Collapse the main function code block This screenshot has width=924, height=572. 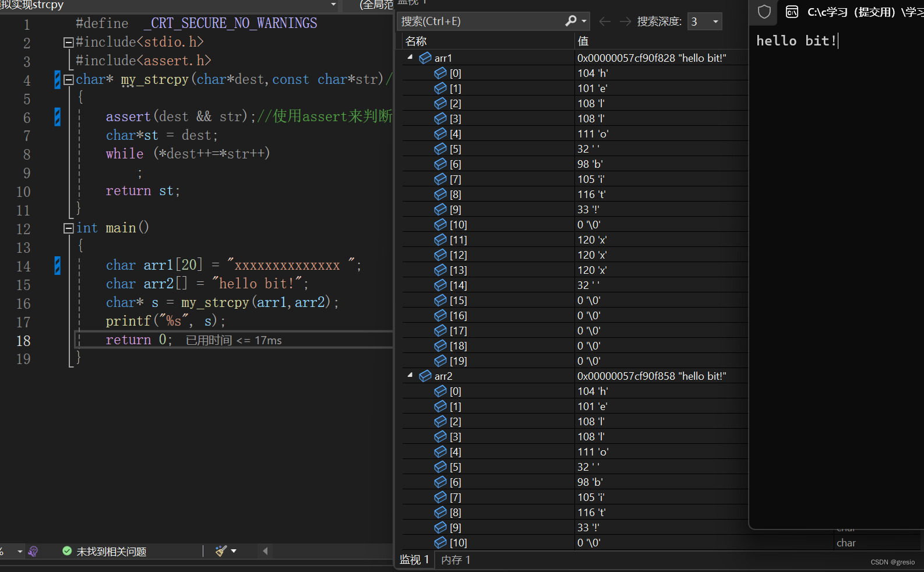[x=68, y=228]
